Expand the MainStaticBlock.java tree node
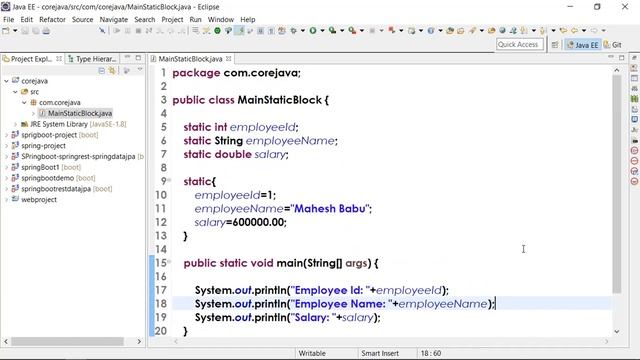Screen dimensions: 640x360 [33, 113]
